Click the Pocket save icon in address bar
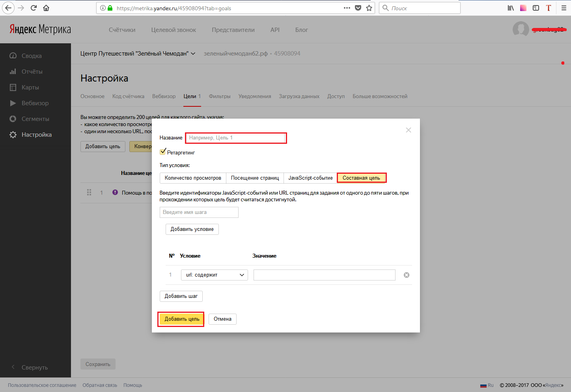 pyautogui.click(x=358, y=8)
